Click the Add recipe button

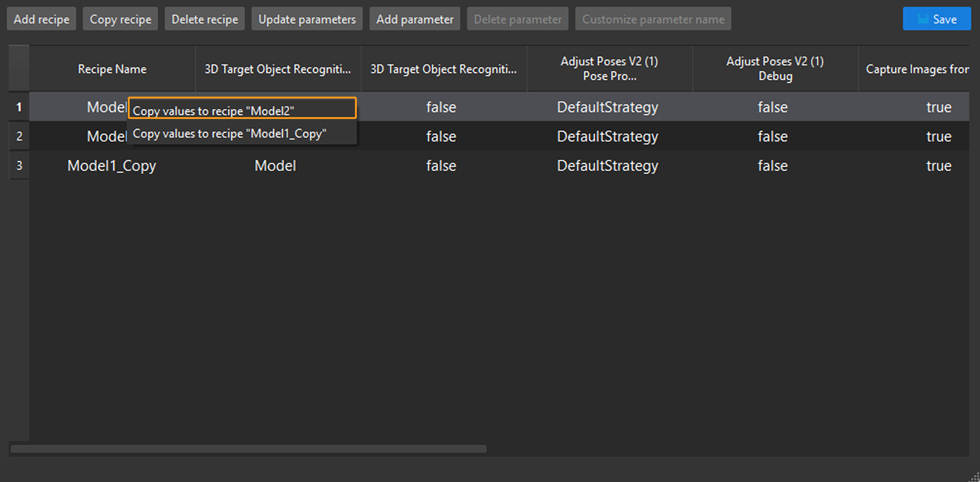coord(41,19)
